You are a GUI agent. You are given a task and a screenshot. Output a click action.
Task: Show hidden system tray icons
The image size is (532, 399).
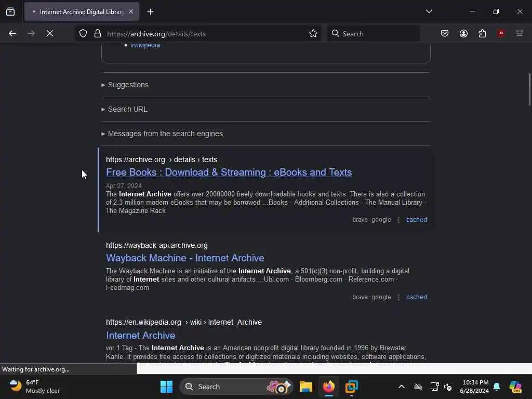[402, 387]
